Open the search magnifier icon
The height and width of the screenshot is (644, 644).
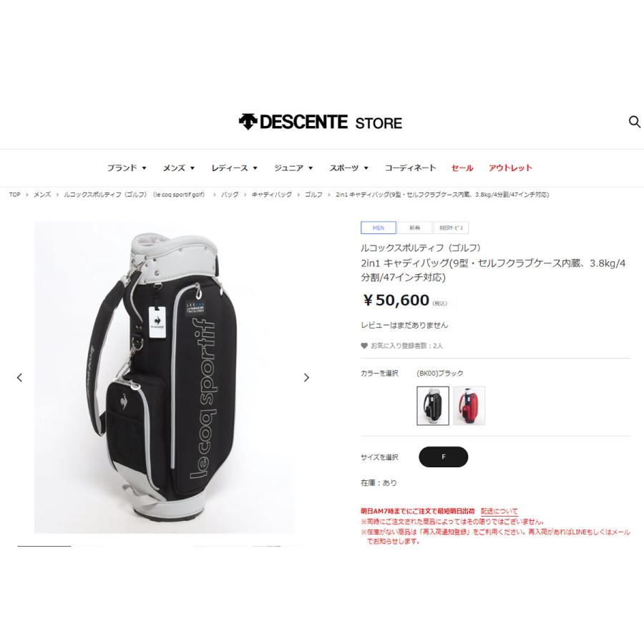(x=635, y=122)
